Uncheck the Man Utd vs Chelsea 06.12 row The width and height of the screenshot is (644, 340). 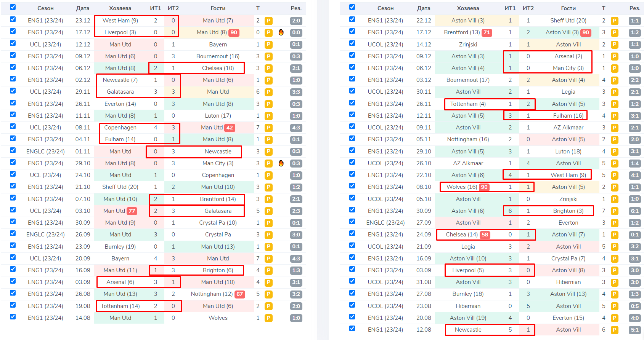pos(13,67)
